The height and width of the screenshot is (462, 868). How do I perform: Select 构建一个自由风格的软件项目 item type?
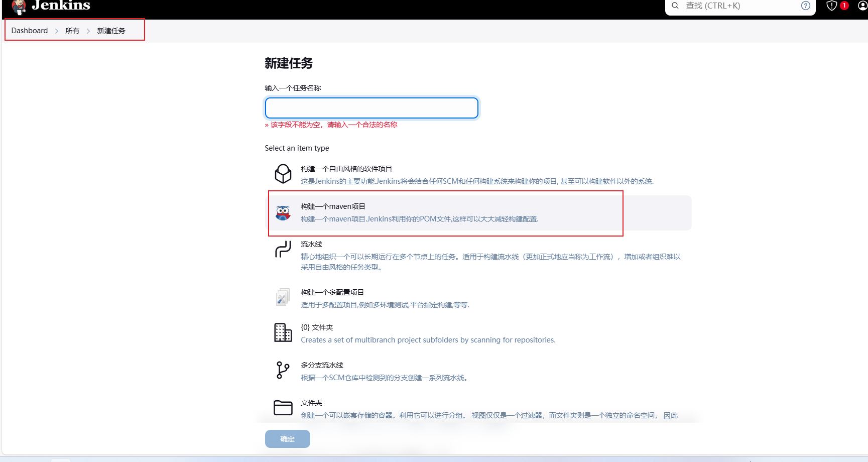point(346,169)
